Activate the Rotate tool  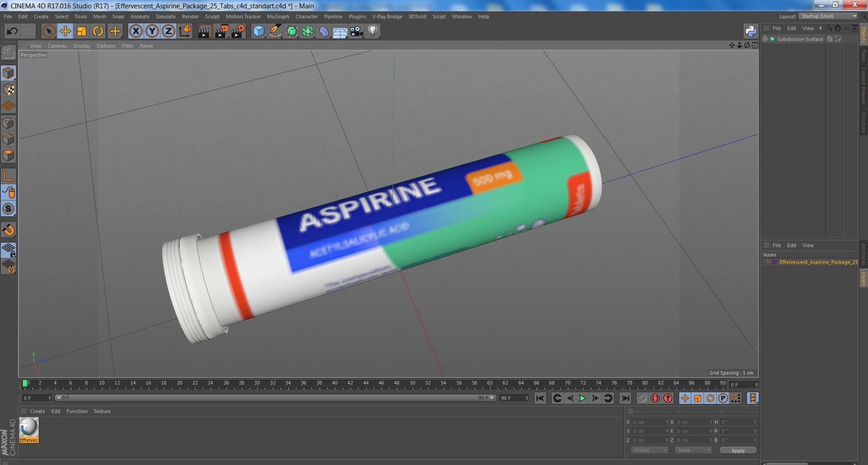tap(98, 31)
